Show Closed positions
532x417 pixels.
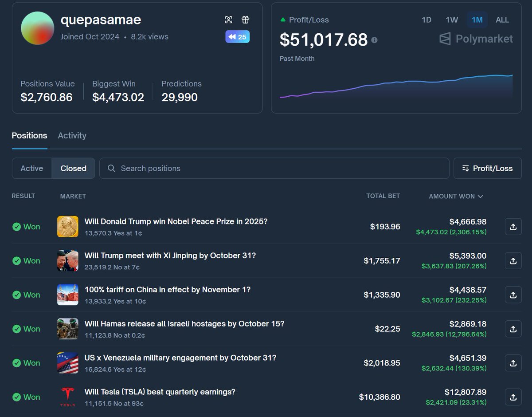click(x=74, y=168)
